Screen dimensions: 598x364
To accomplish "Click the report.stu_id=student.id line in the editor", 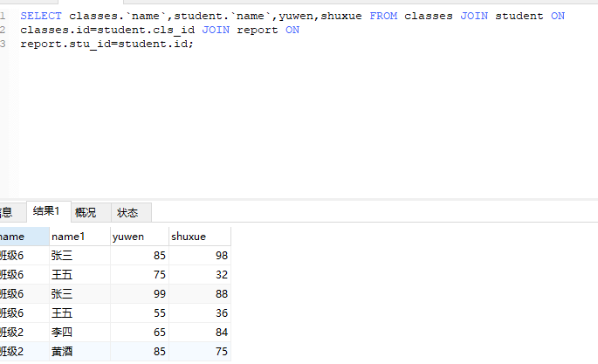I will pos(107,44).
